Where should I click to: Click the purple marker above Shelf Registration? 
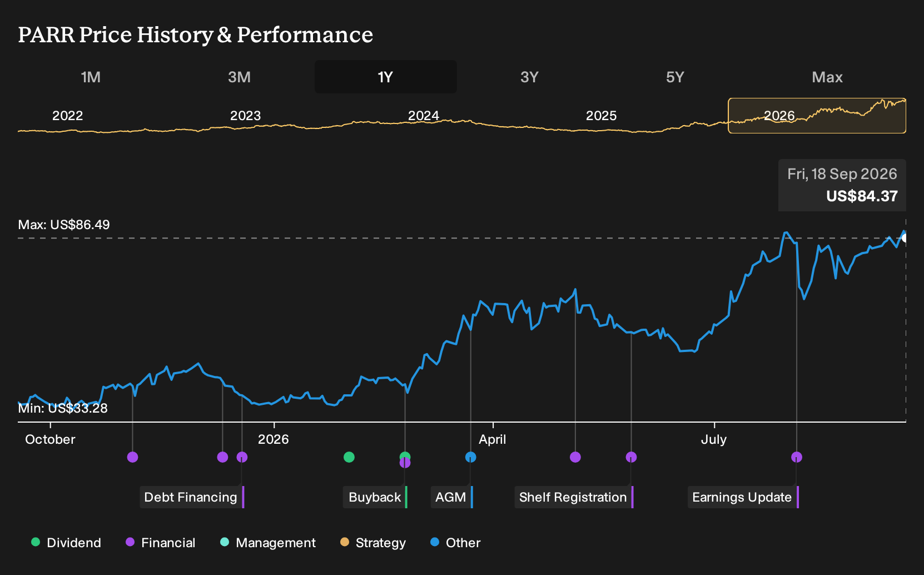click(631, 457)
